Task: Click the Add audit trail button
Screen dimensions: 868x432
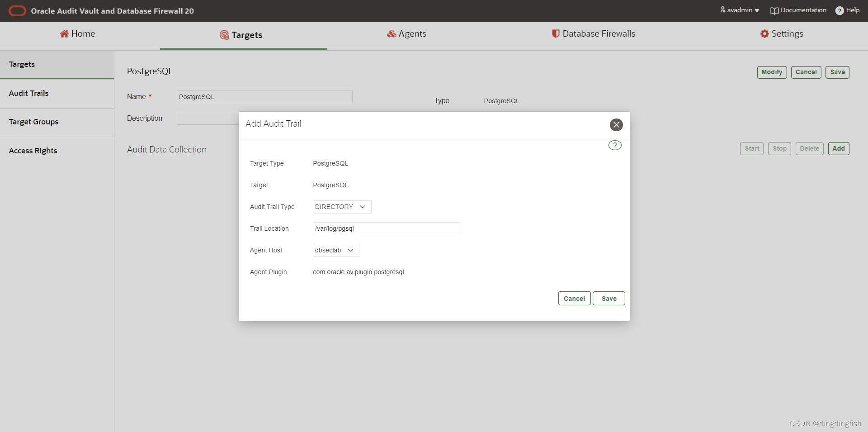Action: (839, 149)
